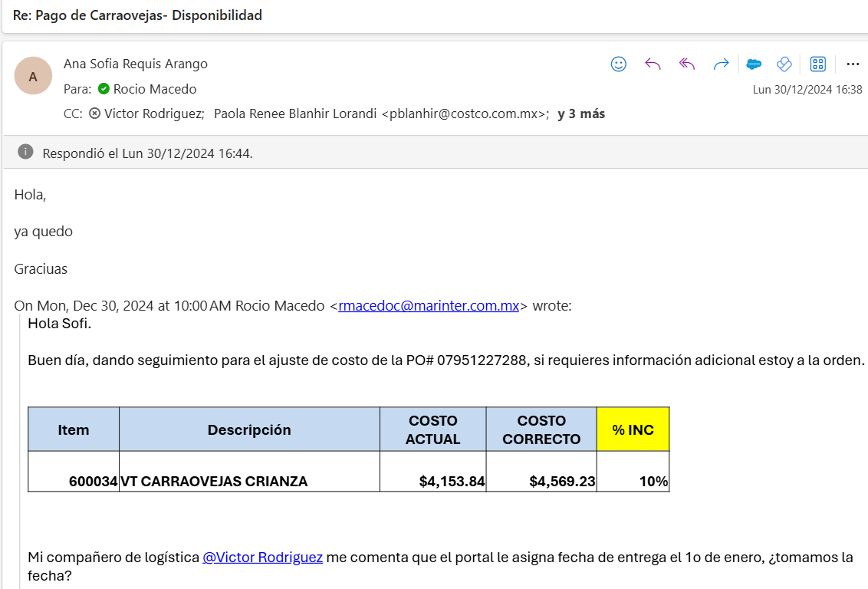Click the Reply All double-arrow icon
The height and width of the screenshot is (589, 868).
pos(686,64)
